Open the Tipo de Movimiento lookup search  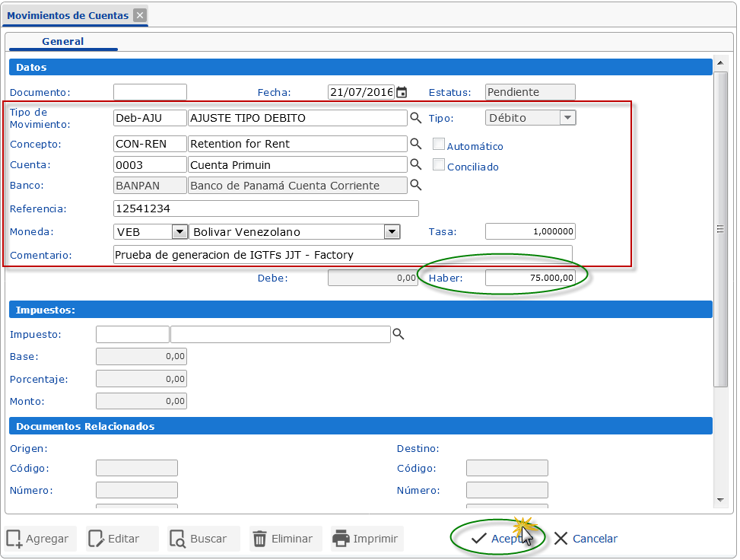[x=416, y=117]
